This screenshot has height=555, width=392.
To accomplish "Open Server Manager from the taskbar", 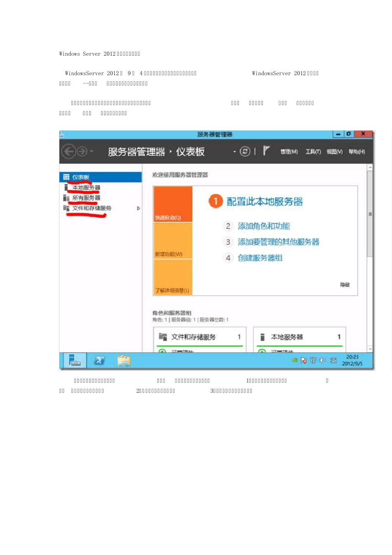I will coord(75,361).
